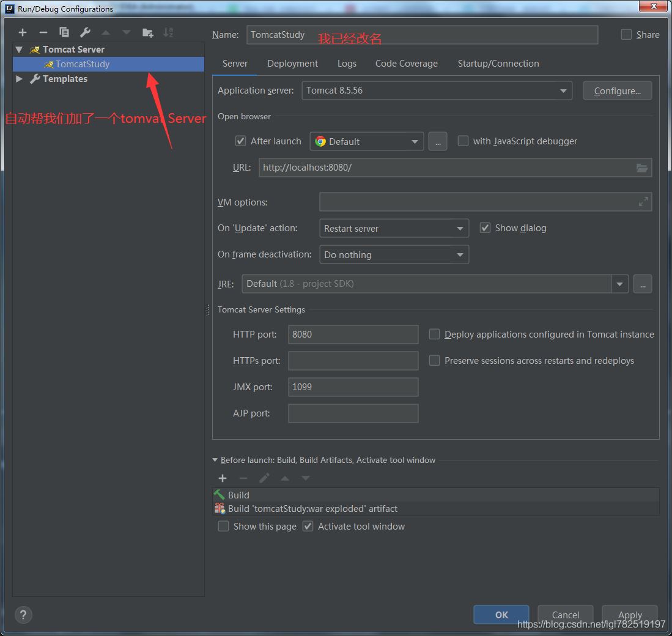Expand the Templates tree node
The height and width of the screenshot is (636, 672).
click(x=19, y=79)
